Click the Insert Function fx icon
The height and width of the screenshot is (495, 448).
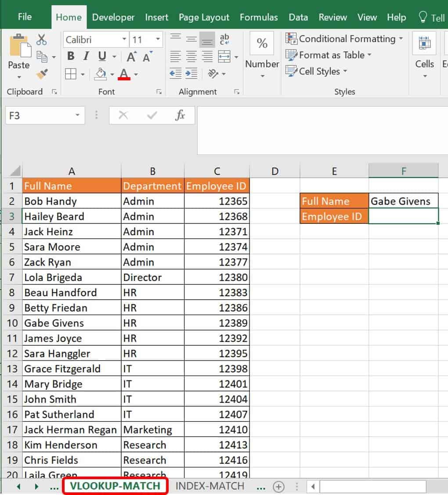180,115
